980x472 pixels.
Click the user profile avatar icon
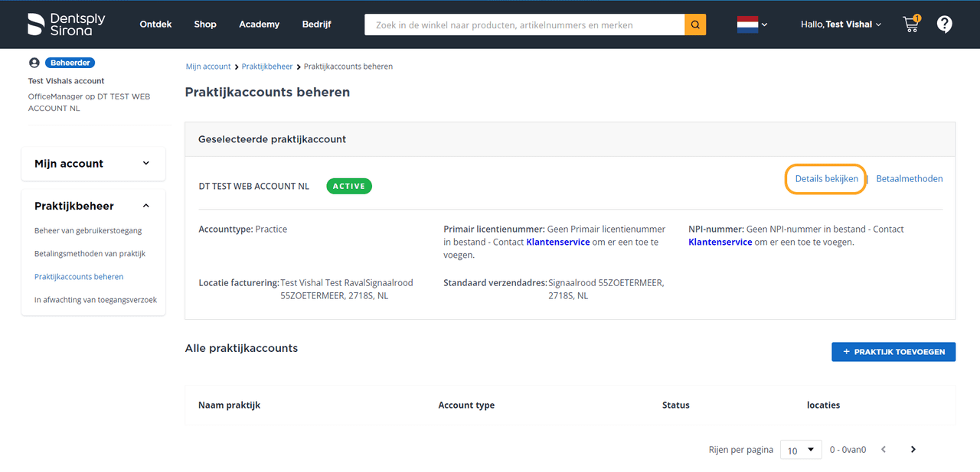click(34, 63)
